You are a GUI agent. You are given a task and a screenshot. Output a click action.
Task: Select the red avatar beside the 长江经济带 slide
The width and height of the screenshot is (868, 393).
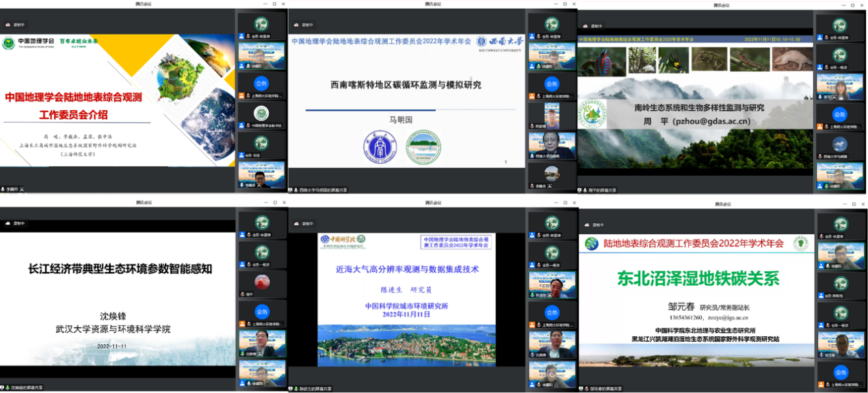point(261,281)
